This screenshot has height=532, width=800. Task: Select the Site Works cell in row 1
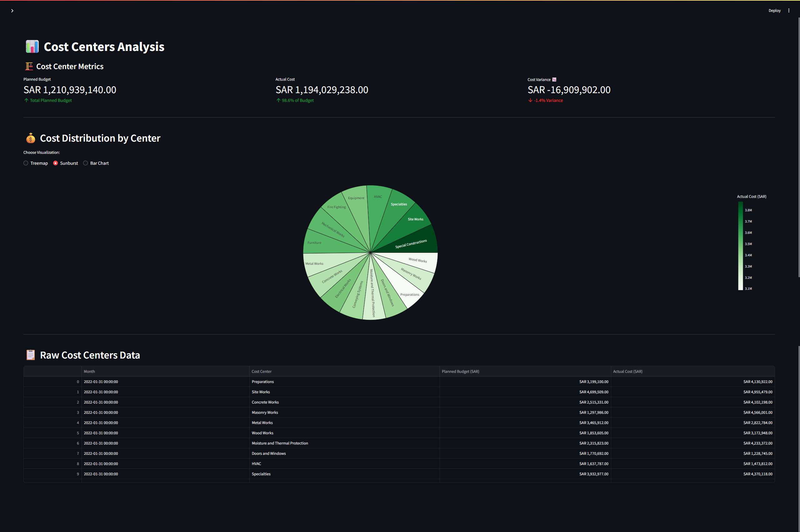coord(344,392)
